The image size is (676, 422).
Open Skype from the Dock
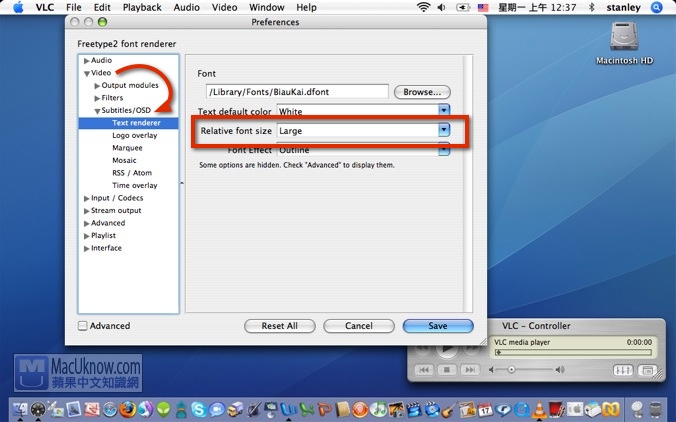click(198, 409)
